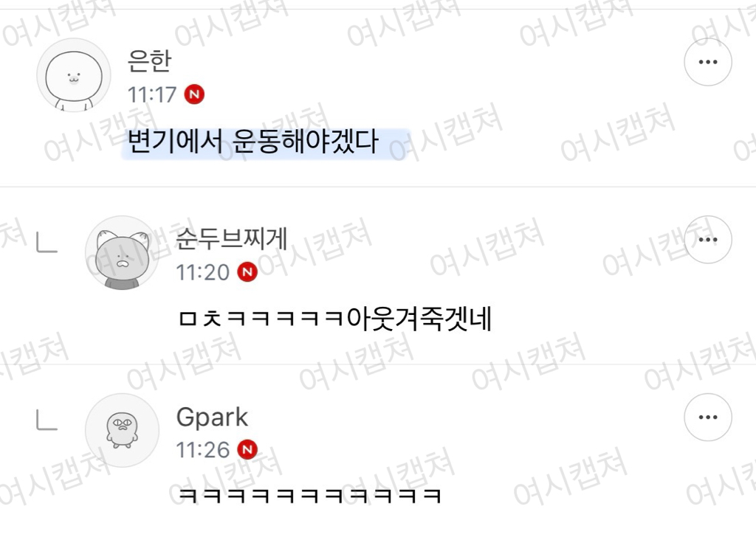The height and width of the screenshot is (537, 756).
Task: Click the reply indent arrow beside 순두브찌게
Action: point(47,242)
